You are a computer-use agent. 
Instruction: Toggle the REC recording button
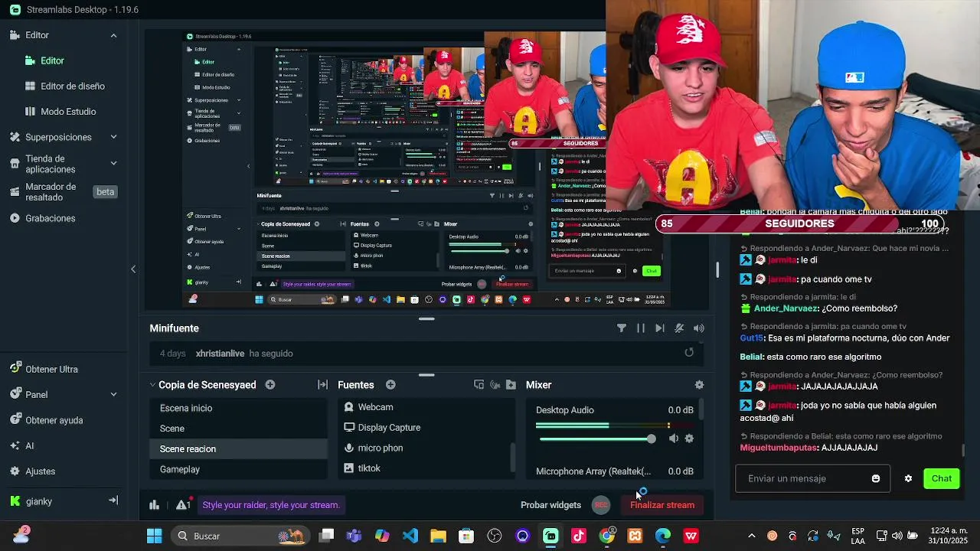coord(601,505)
